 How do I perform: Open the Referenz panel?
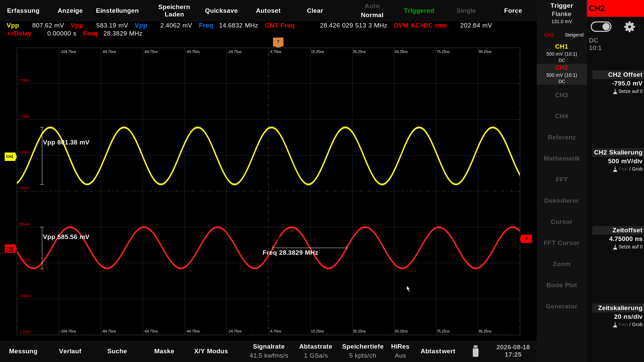(561, 137)
